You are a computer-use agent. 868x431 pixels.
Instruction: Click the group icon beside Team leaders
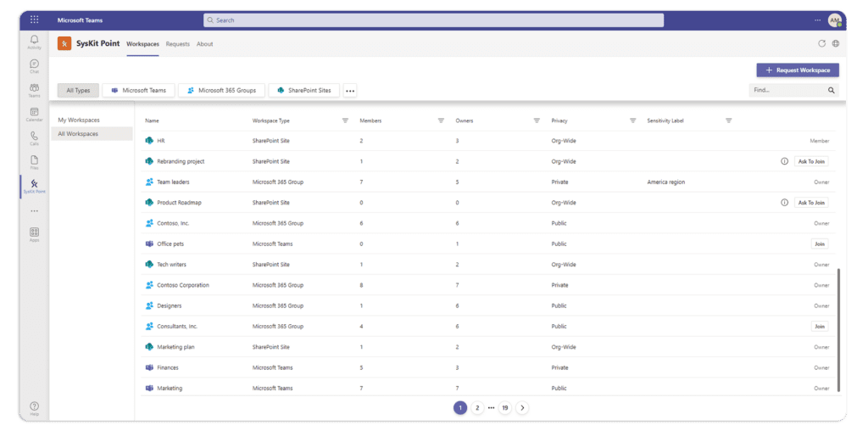point(149,182)
